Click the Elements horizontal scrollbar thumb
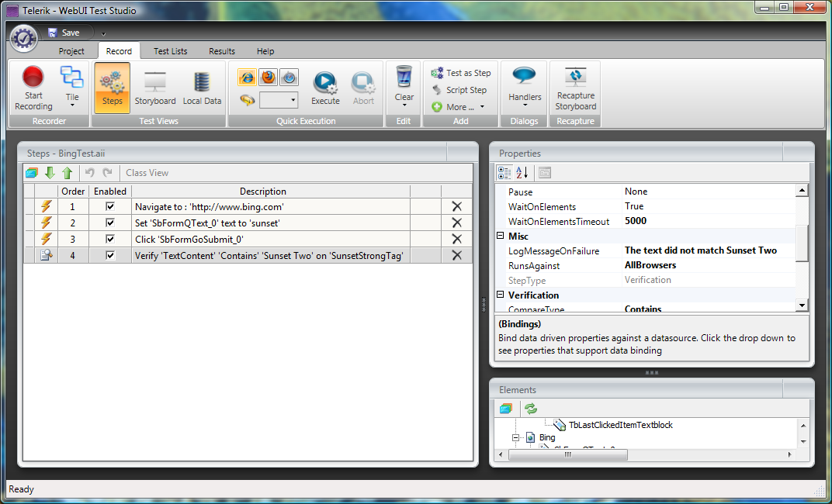 568,454
